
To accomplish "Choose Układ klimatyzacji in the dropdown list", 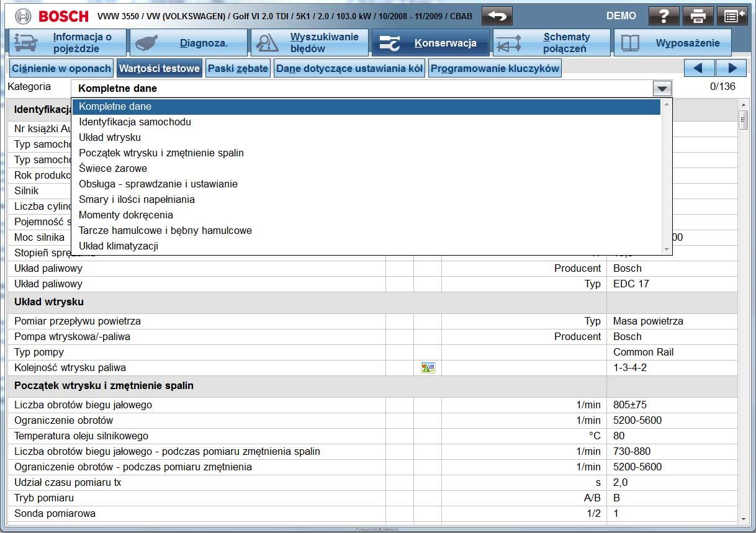I will pyautogui.click(x=366, y=246).
